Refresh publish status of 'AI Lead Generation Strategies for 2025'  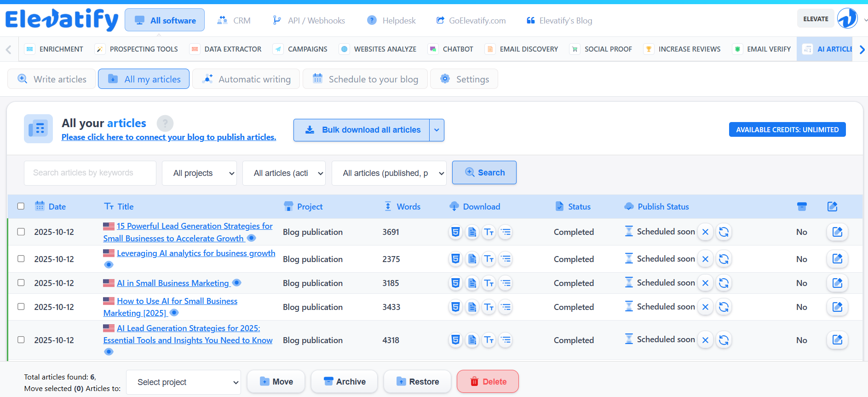pos(724,340)
